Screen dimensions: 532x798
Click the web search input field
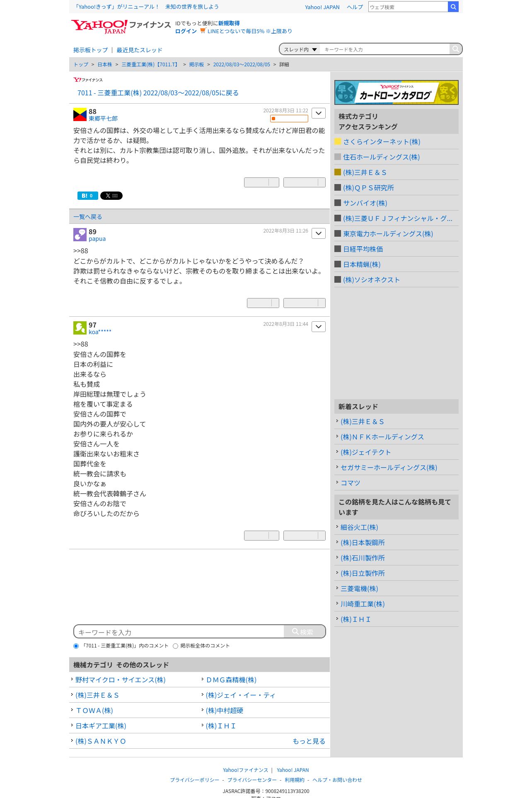pyautogui.click(x=408, y=7)
